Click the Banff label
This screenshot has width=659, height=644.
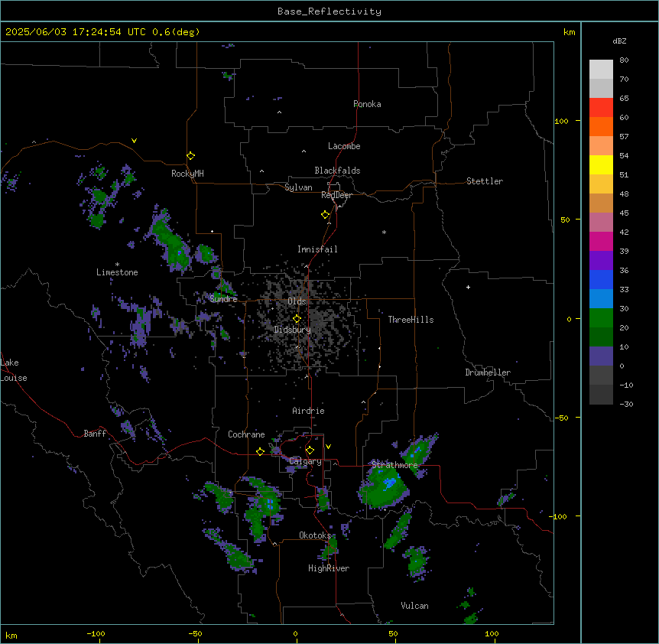(x=95, y=434)
